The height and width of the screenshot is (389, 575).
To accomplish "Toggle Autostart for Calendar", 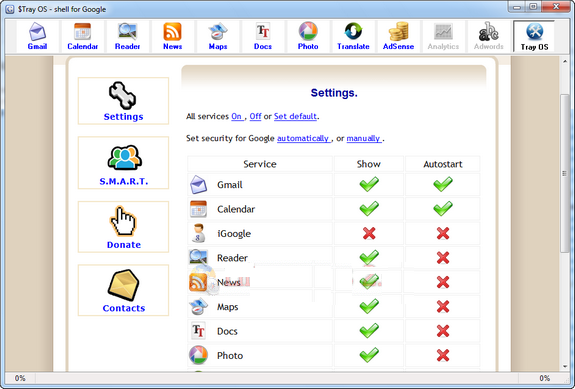I will 443,209.
